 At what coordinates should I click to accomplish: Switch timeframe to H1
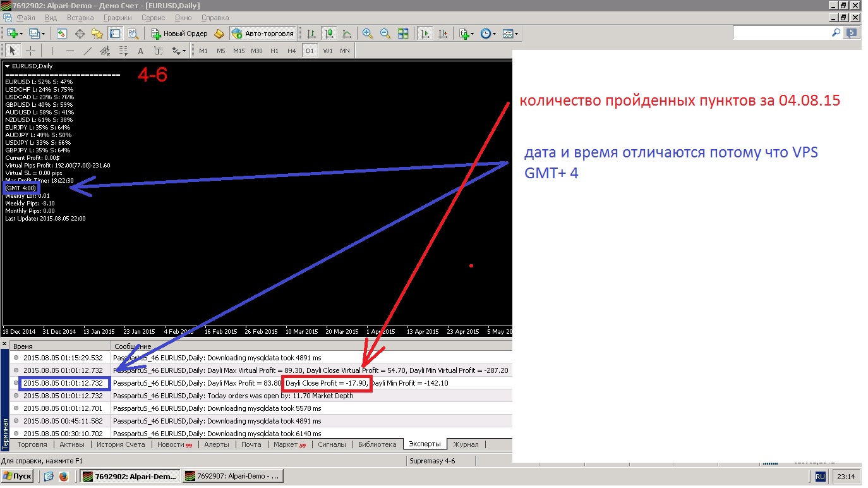[x=274, y=51]
